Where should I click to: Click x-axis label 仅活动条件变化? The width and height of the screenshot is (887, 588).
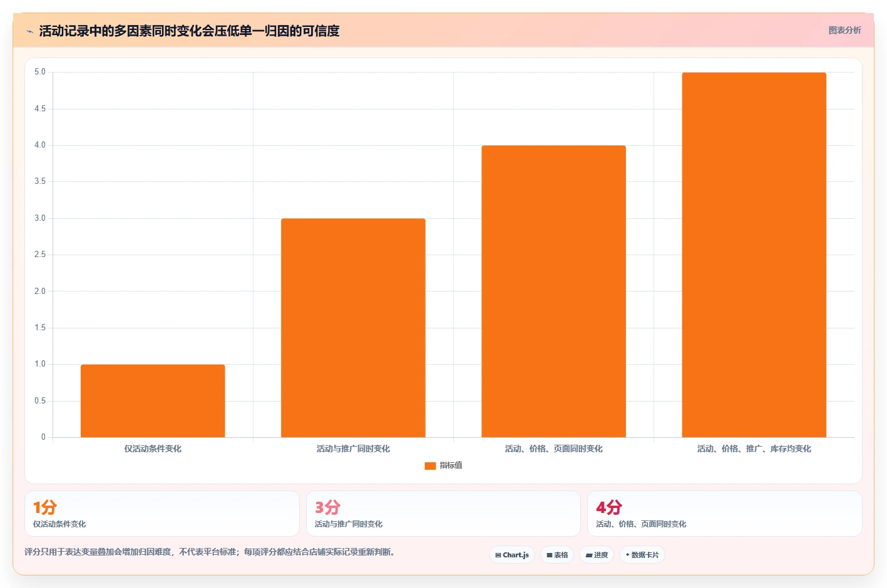click(153, 449)
